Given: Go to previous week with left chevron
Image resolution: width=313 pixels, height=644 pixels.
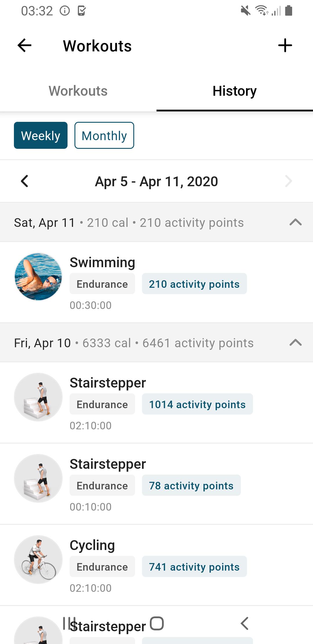Looking at the screenshot, I should click(25, 181).
